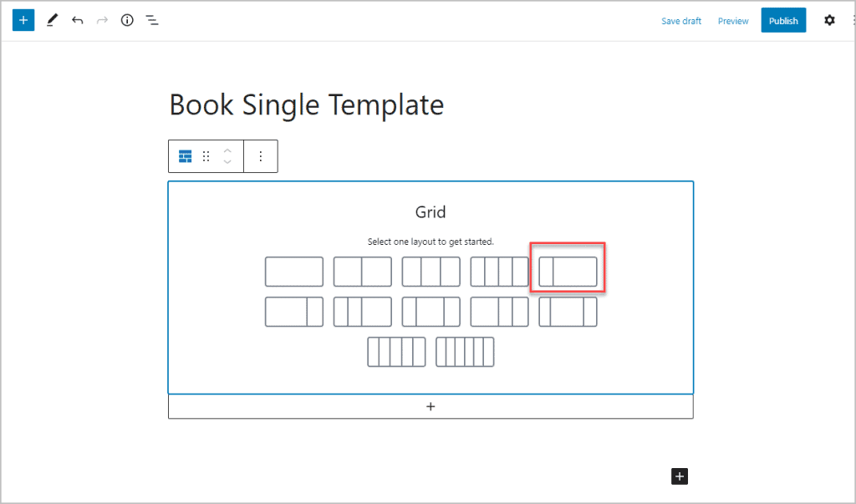The width and height of the screenshot is (856, 504).
Task: Open the Details info icon
Action: [127, 21]
